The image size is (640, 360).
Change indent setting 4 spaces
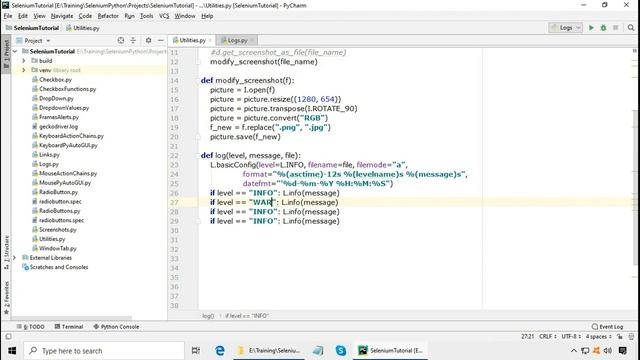598,337
